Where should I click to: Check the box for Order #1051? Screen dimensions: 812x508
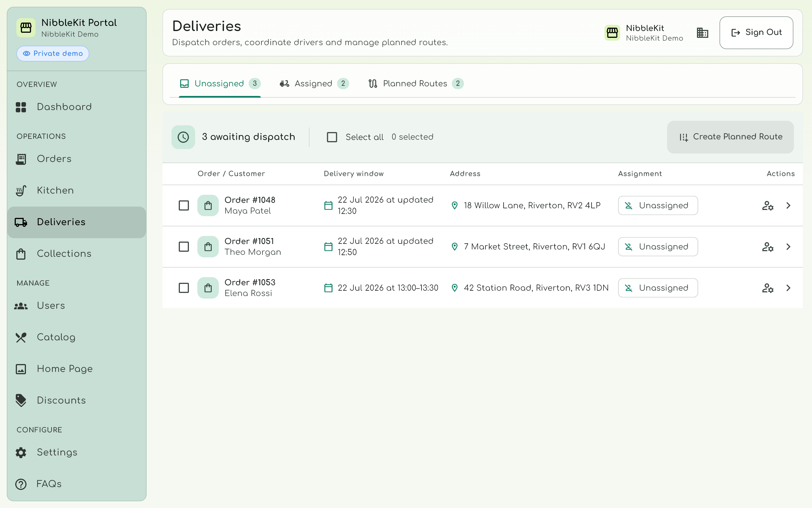(x=184, y=247)
